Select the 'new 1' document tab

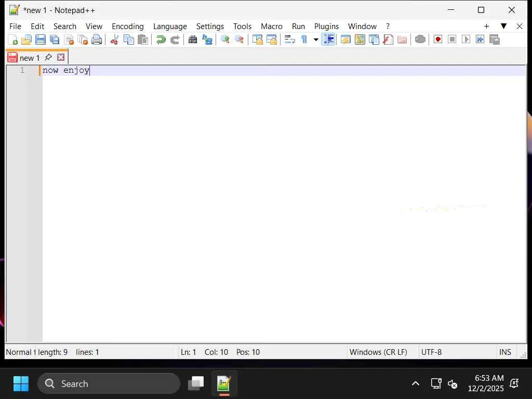pos(30,58)
